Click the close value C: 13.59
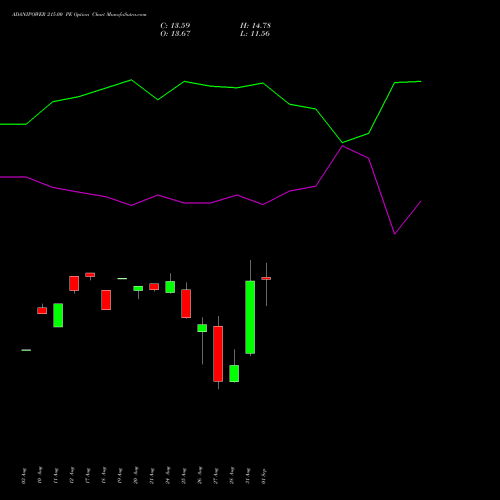 [175, 26]
